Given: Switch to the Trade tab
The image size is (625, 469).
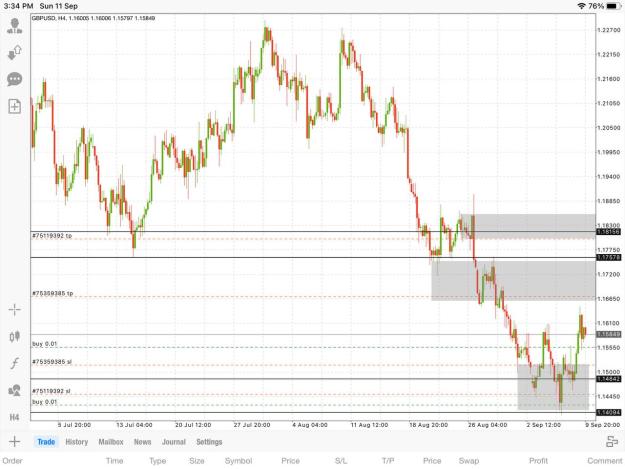Looking at the screenshot, I should (46, 442).
